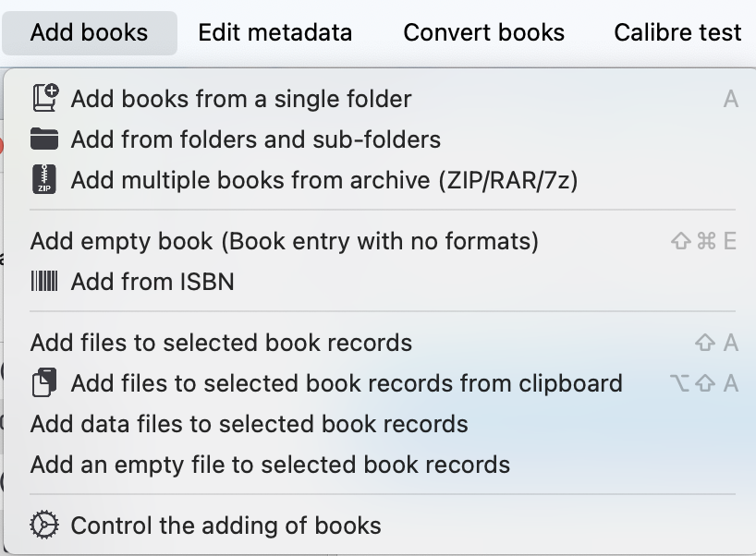Choose Add files from clipboard option
The height and width of the screenshot is (556, 756).
click(x=347, y=383)
